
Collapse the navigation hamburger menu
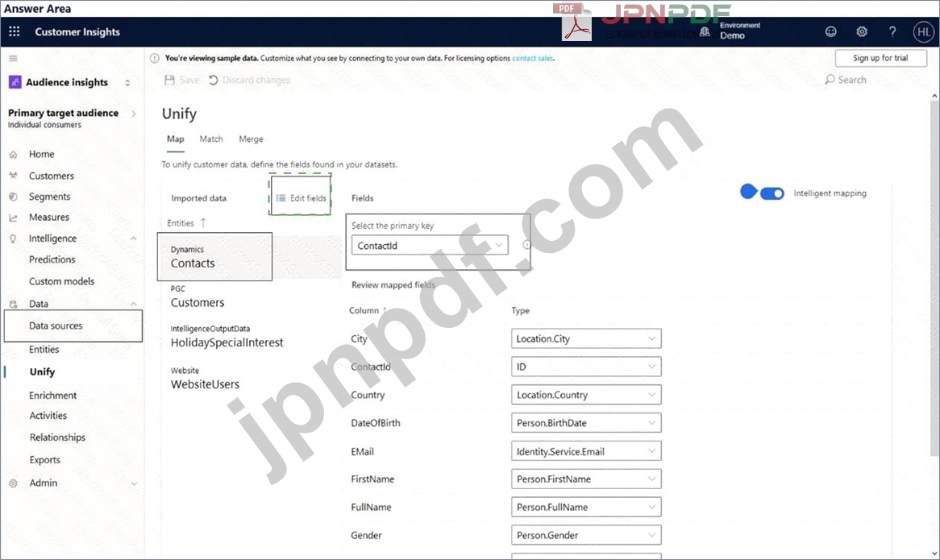(x=13, y=58)
